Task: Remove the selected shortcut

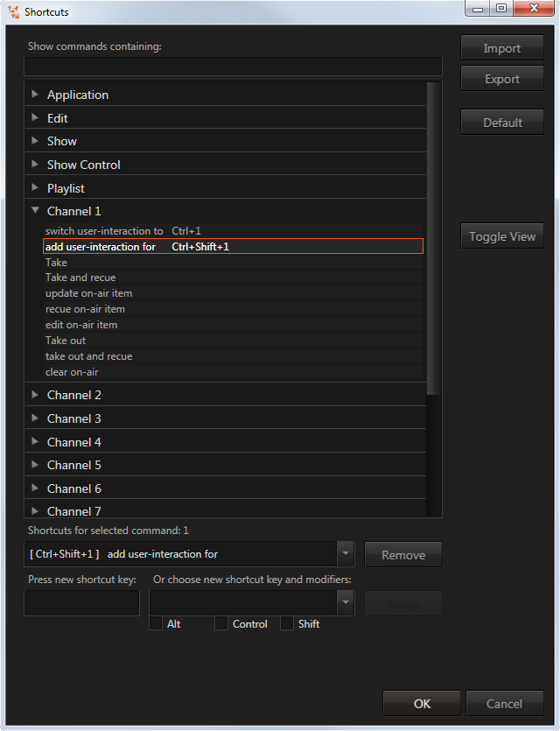Action: pyautogui.click(x=403, y=554)
